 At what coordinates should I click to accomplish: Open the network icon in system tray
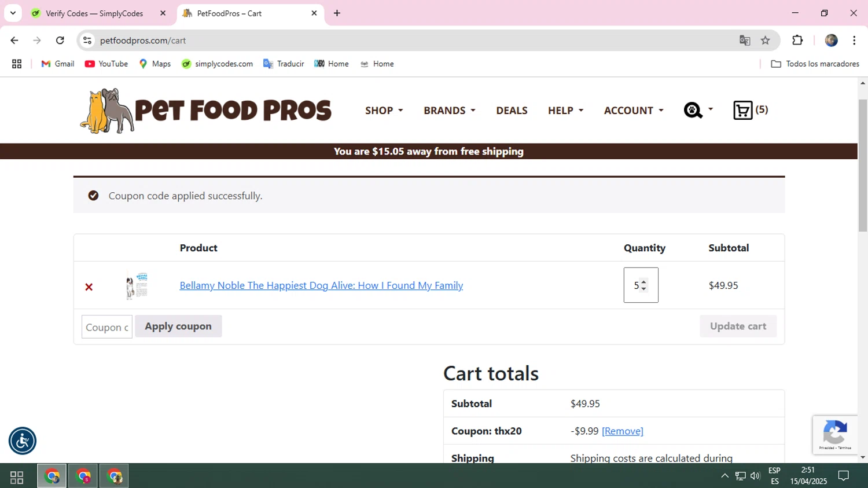(x=740, y=476)
